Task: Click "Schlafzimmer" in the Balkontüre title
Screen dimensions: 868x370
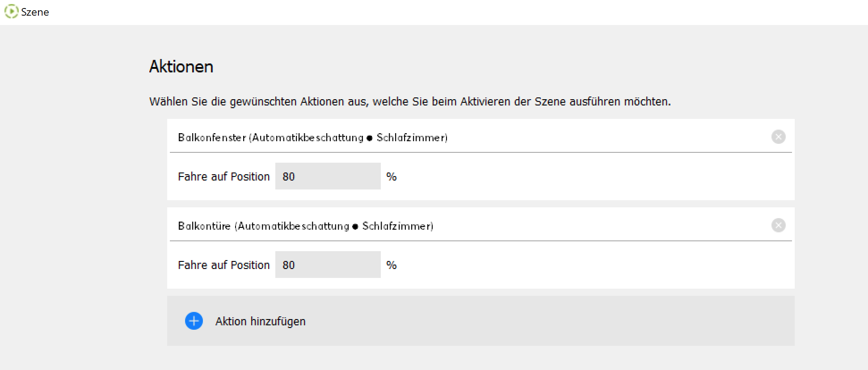Action: (x=396, y=226)
